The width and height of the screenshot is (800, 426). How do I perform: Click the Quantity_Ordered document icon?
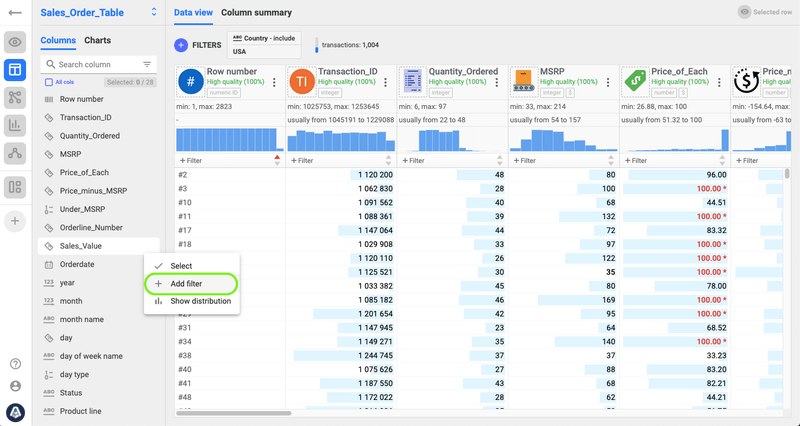tap(413, 82)
